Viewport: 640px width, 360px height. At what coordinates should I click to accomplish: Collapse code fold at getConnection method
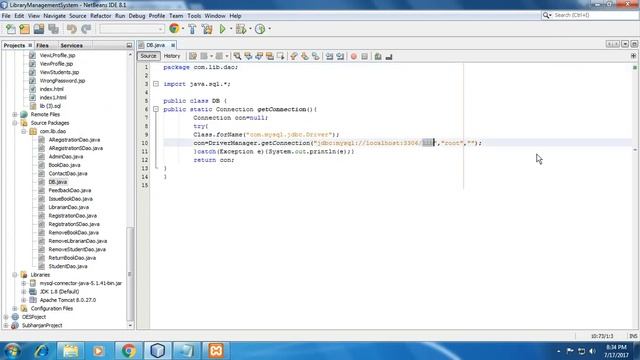click(156, 109)
